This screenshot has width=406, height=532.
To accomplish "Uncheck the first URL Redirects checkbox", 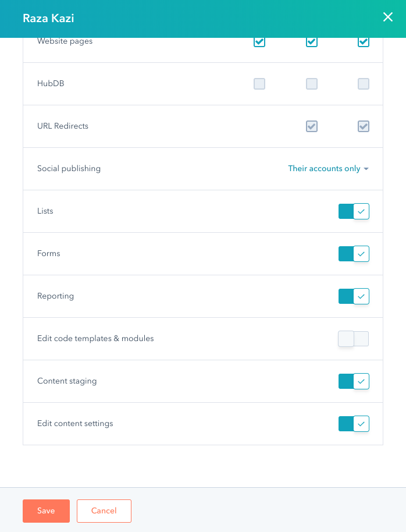I will coord(312,126).
